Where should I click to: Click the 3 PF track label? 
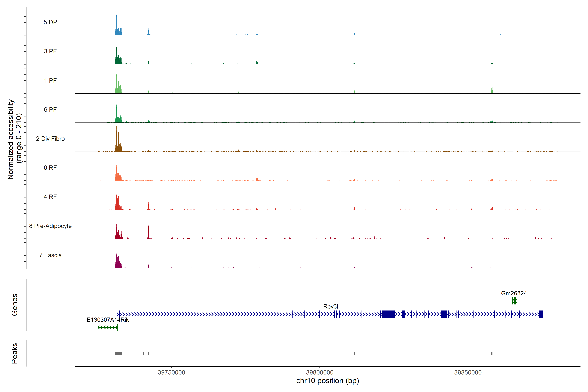50,51
